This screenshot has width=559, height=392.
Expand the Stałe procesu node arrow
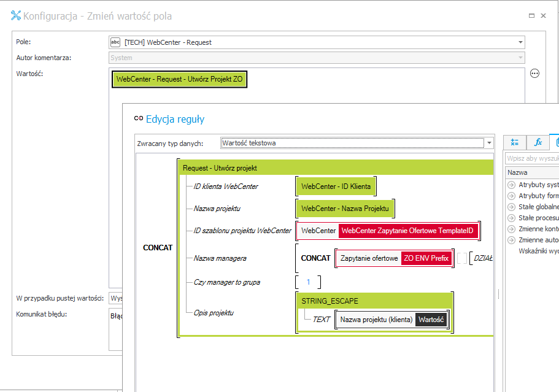point(511,218)
